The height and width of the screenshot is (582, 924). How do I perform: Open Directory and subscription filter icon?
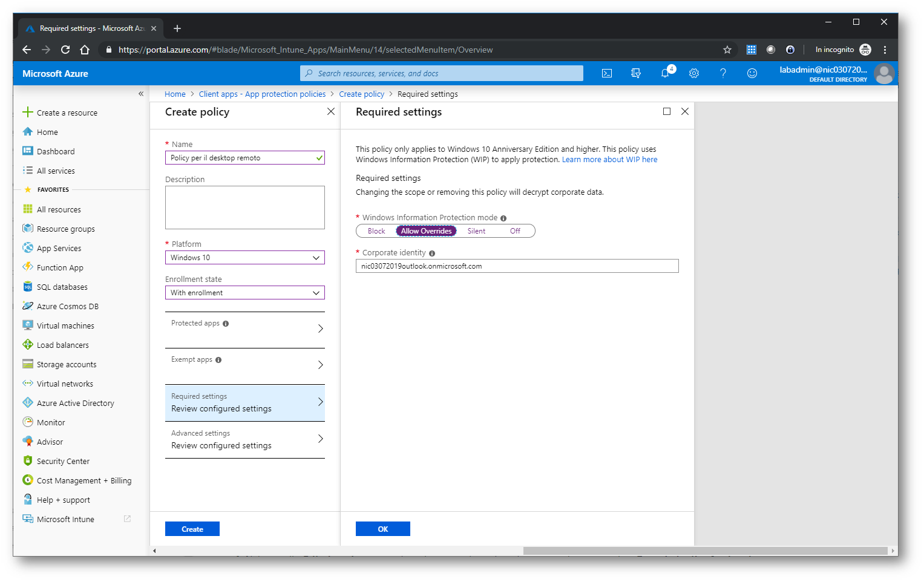(636, 73)
